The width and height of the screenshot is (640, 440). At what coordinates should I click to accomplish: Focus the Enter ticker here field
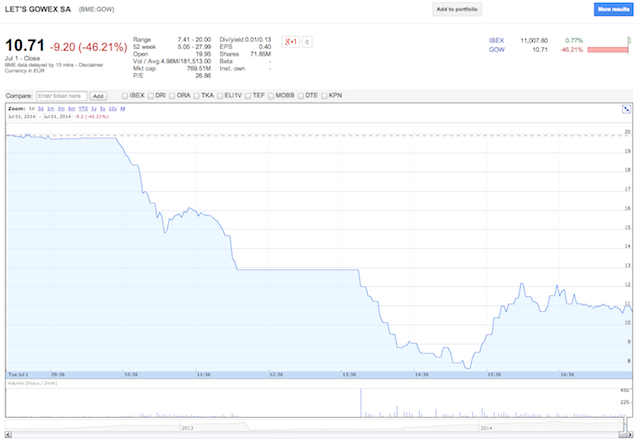(x=62, y=96)
